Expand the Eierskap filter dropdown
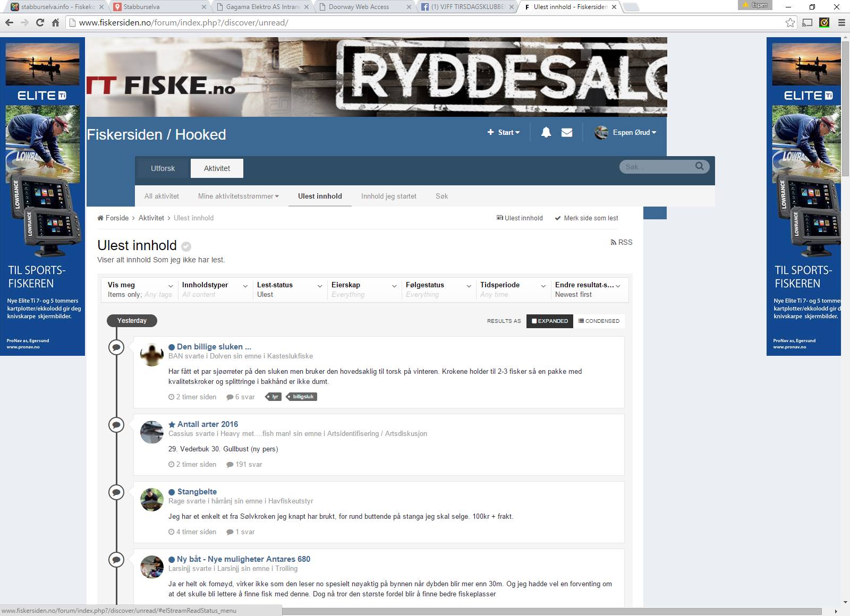Screen dimensions: 850x616 [x=364, y=289]
